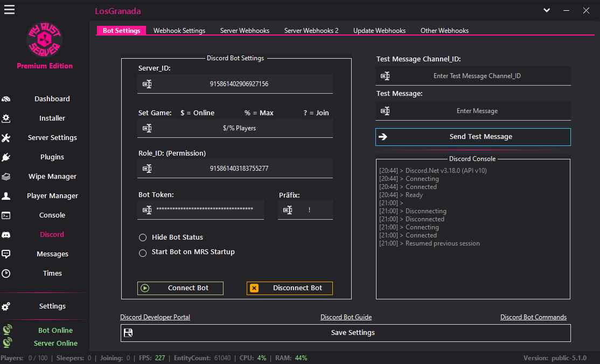Click the Disconnect Bot button

(x=290, y=288)
